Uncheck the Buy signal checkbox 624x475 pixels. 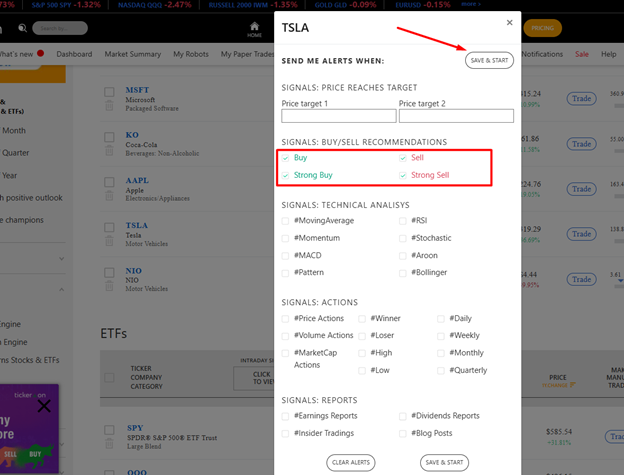click(x=285, y=158)
